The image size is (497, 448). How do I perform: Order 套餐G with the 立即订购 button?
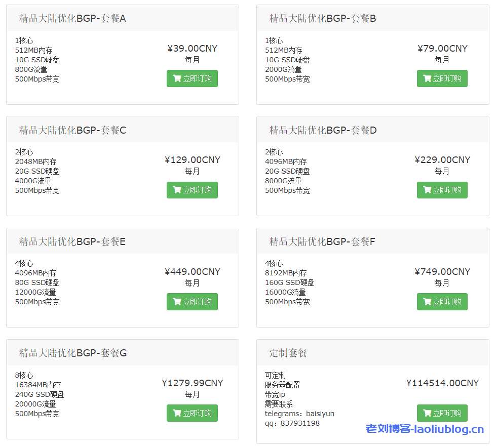pos(192,413)
